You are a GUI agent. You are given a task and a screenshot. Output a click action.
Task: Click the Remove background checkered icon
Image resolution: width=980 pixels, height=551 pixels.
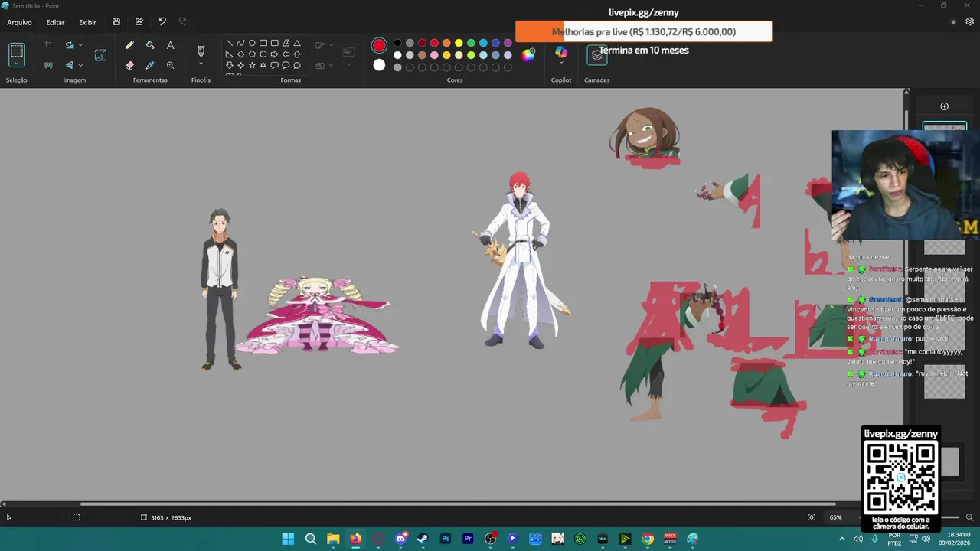48,65
